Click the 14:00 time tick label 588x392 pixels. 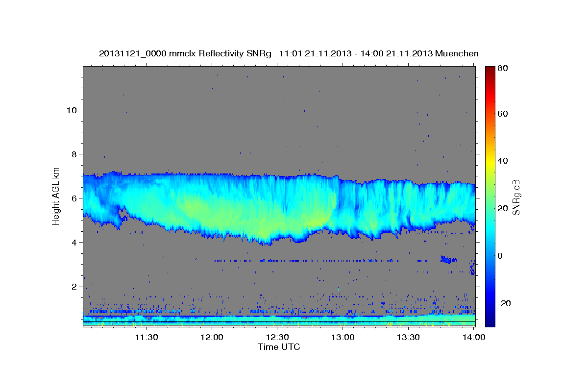tap(474, 337)
